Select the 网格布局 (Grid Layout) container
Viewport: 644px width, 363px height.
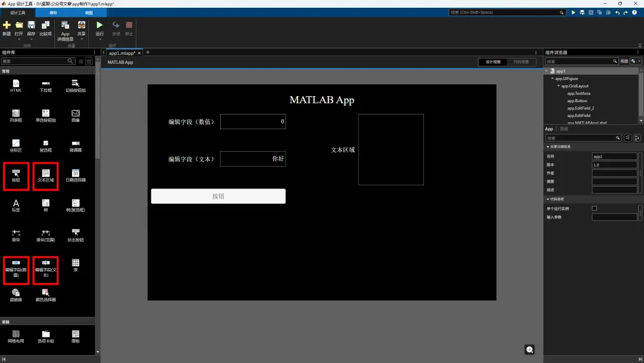coord(16,337)
